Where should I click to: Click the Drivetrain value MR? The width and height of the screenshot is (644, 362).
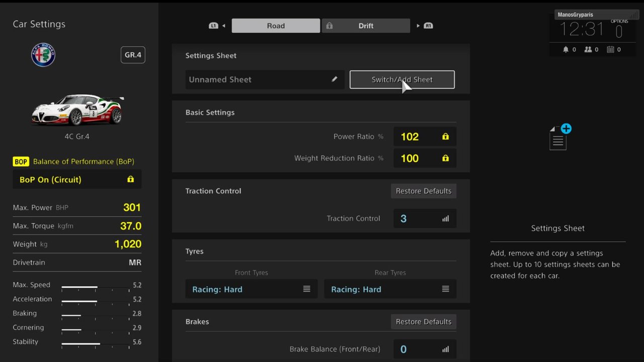pyautogui.click(x=135, y=262)
